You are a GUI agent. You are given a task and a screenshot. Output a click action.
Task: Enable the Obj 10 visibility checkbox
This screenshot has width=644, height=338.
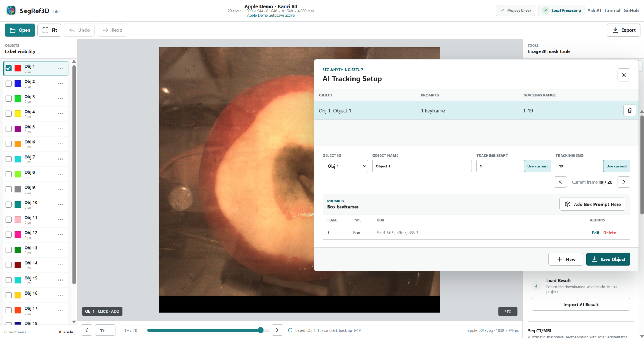[9, 205]
